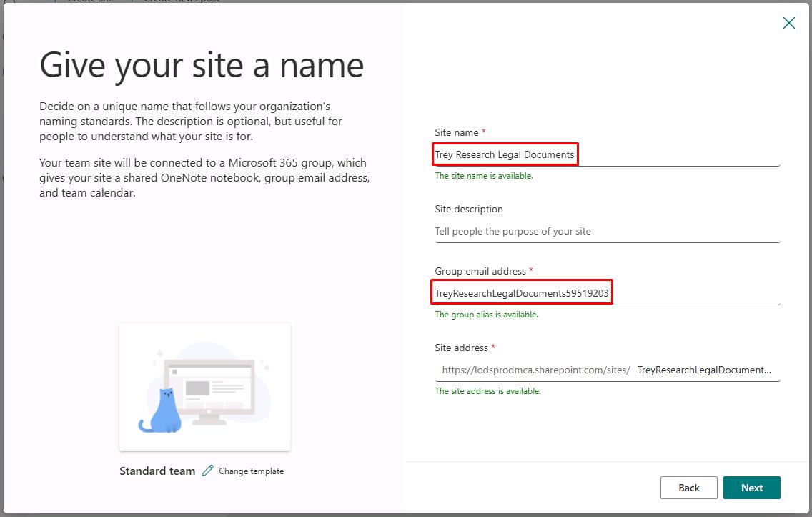Click the "Site description" label

[469, 209]
